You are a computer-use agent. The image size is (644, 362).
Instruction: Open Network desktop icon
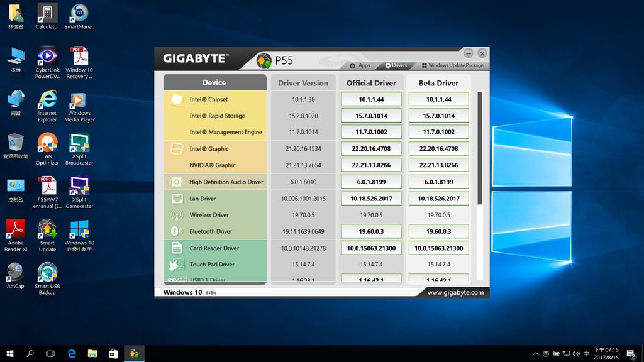click(x=16, y=102)
